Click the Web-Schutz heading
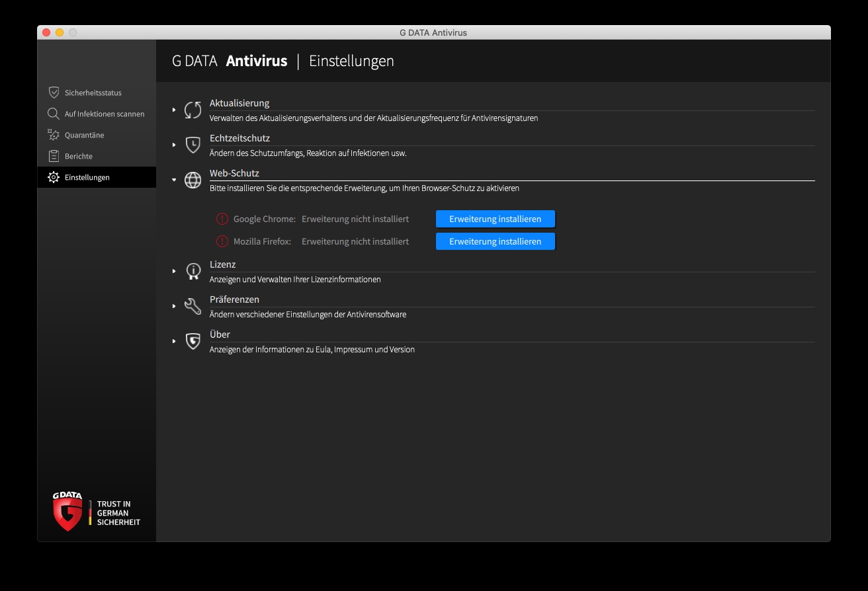 (x=234, y=173)
